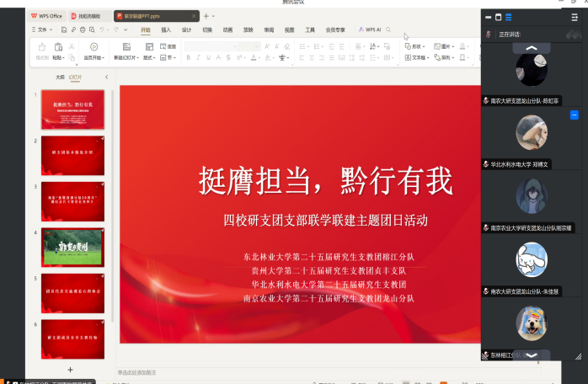Add new slide with bottom plus button
The height and width of the screenshot is (384, 588).
(70, 370)
